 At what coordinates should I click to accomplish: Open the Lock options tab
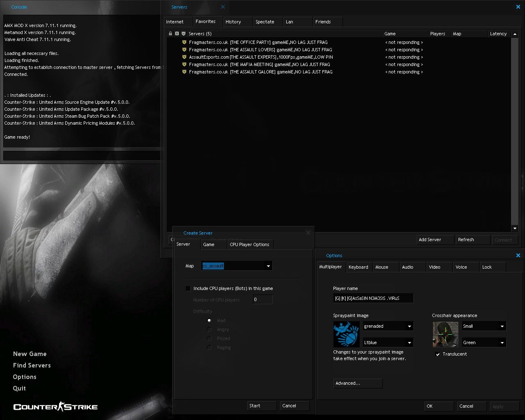pos(493,267)
